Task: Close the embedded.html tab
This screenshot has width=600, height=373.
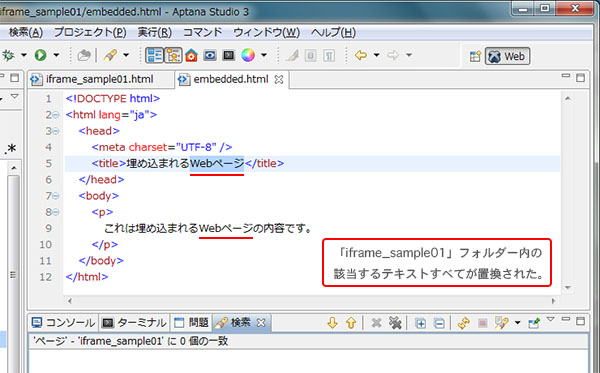Action: pyautogui.click(x=279, y=80)
